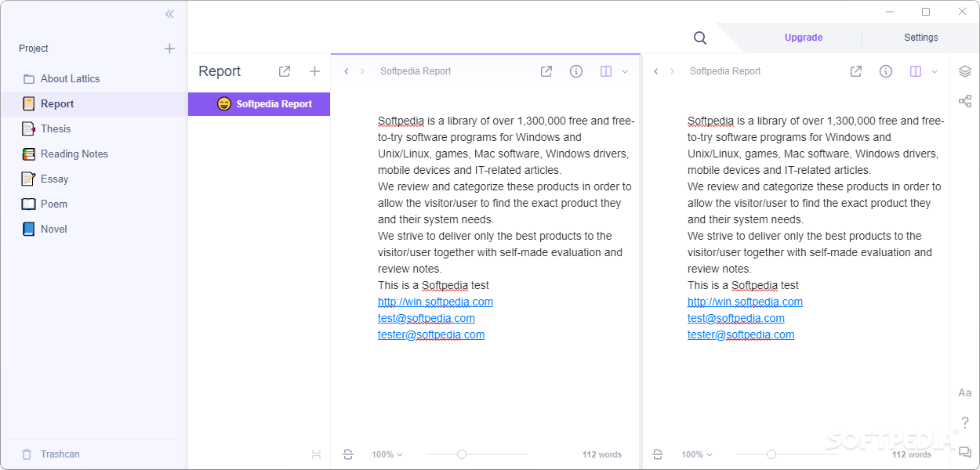Add a new project with plus icon
The width and height of the screenshot is (980, 470).
coord(169,49)
